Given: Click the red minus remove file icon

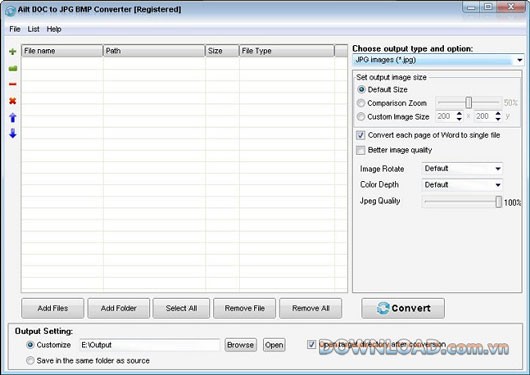Looking at the screenshot, I should click(x=13, y=84).
